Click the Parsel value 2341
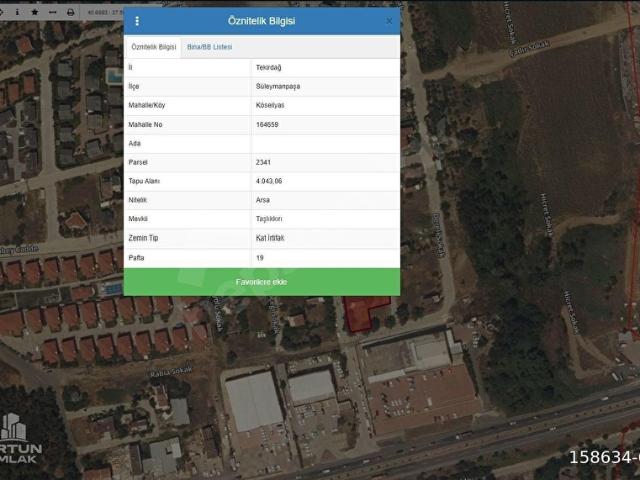Image resolution: width=640 pixels, height=480 pixels. (263, 162)
